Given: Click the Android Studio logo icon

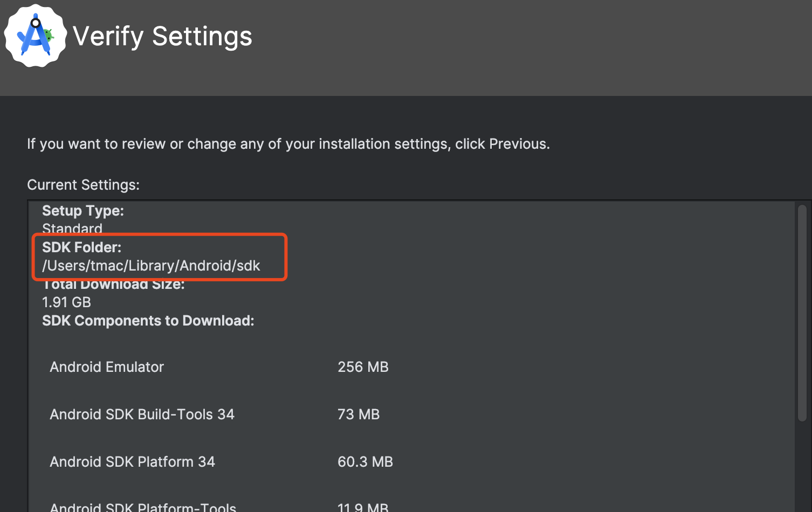Looking at the screenshot, I should coord(36,36).
